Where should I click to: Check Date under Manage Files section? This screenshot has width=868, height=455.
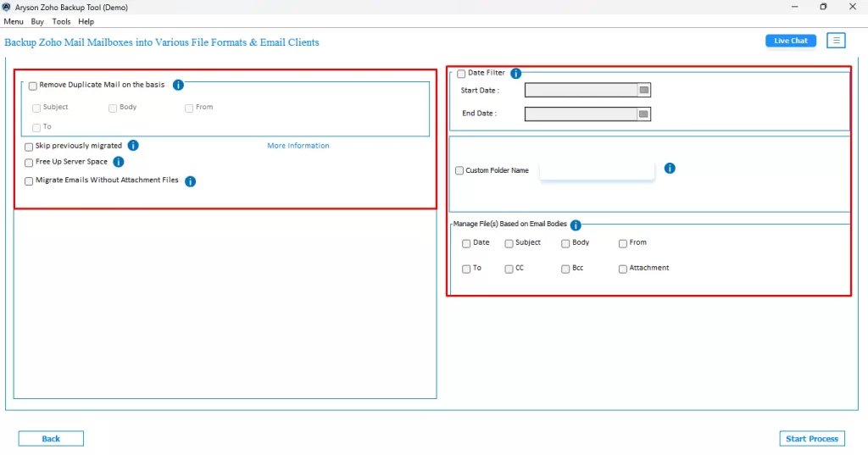tap(466, 243)
